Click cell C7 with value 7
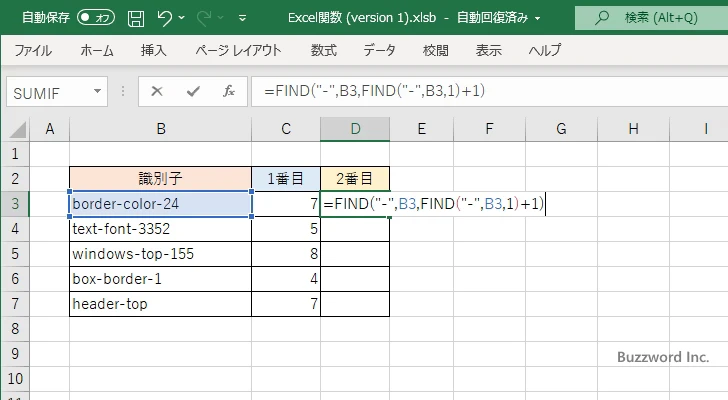Image resolution: width=728 pixels, height=400 pixels. pos(286,304)
